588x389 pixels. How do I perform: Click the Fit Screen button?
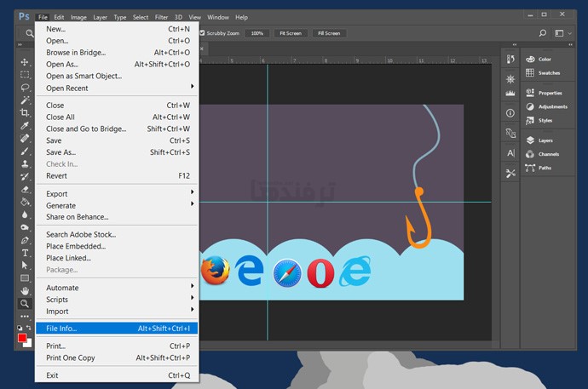291,33
